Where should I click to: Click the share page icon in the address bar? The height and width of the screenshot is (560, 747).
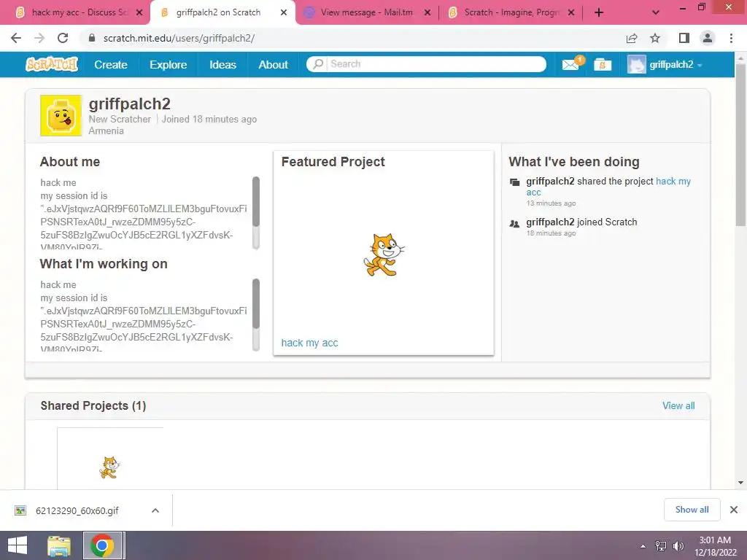tap(632, 38)
